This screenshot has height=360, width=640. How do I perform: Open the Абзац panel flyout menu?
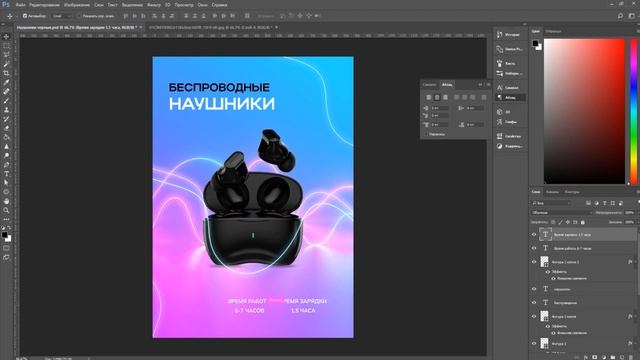(x=489, y=84)
